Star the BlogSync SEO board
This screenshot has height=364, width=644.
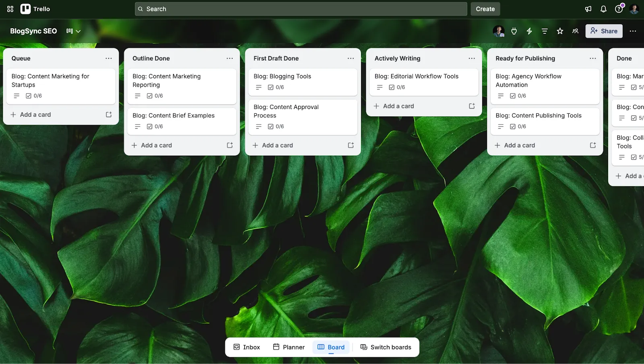(x=560, y=31)
